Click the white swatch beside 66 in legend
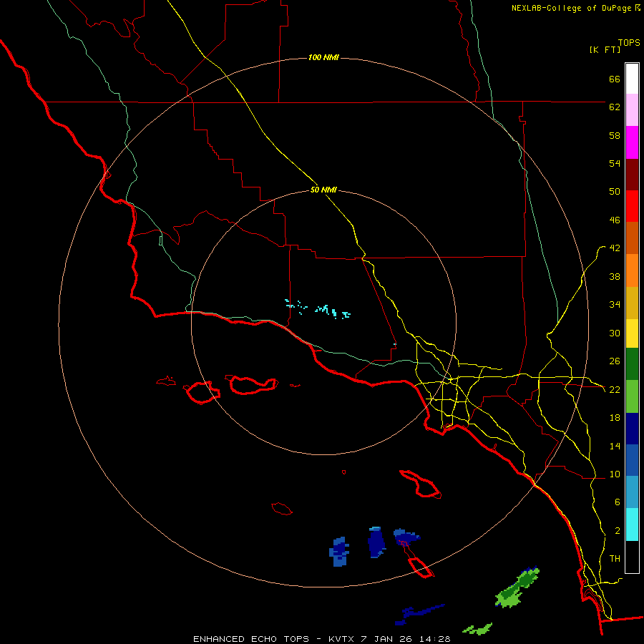Screen dimensions: 644x644 pyautogui.click(x=632, y=79)
